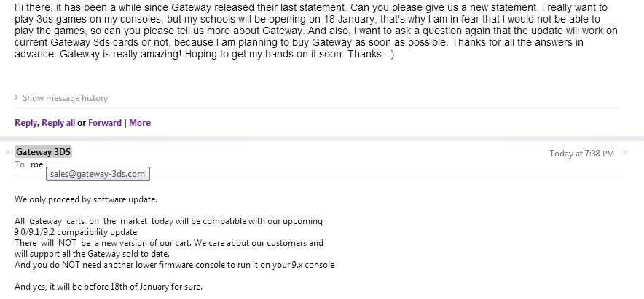Select the Gateway 3DS sender name
Image resolution: width=644 pixels, height=299 pixels.
(x=44, y=152)
